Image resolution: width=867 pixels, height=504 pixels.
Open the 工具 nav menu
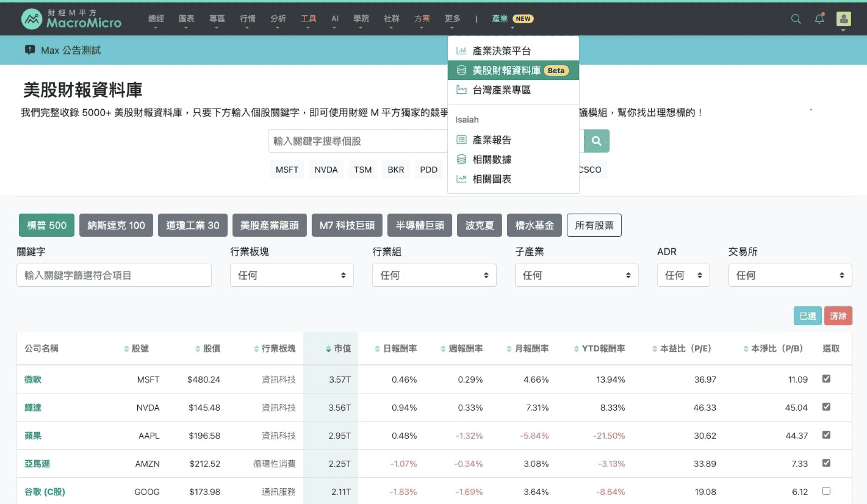click(x=308, y=19)
